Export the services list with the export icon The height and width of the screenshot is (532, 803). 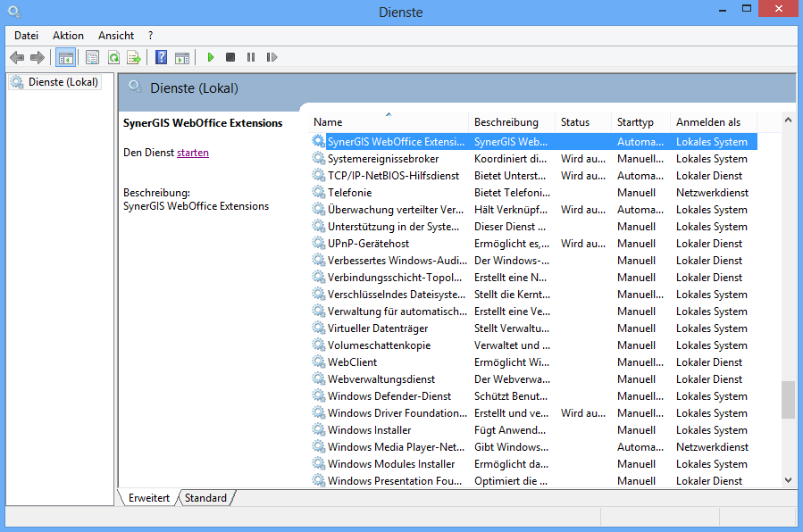(133, 56)
